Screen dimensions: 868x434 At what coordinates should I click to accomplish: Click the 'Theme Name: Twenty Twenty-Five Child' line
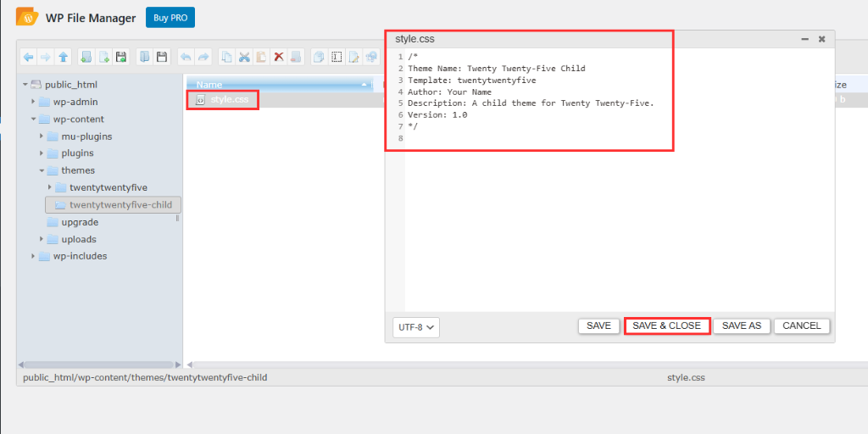(497, 69)
